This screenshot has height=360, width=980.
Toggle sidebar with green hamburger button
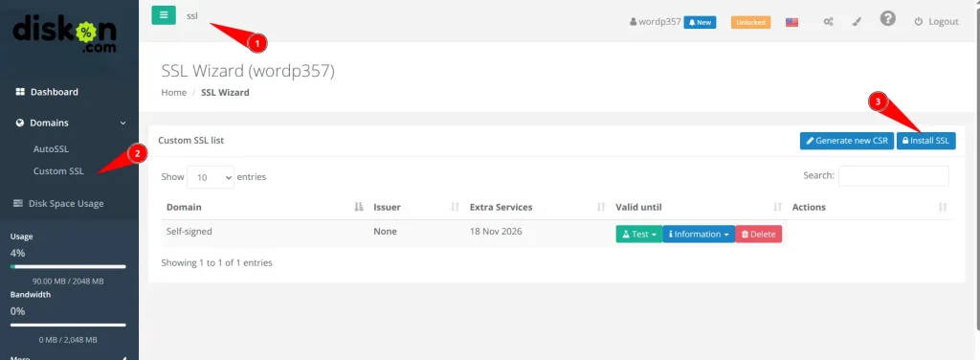(164, 15)
